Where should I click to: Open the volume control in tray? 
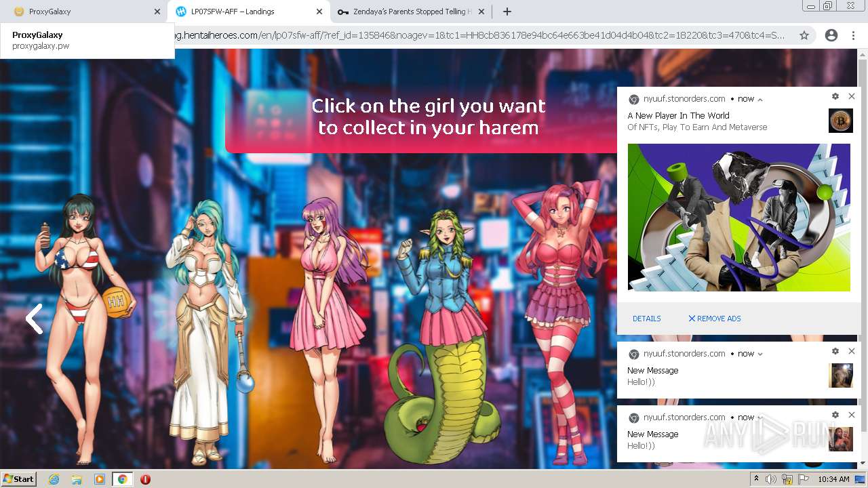pyautogui.click(x=772, y=479)
